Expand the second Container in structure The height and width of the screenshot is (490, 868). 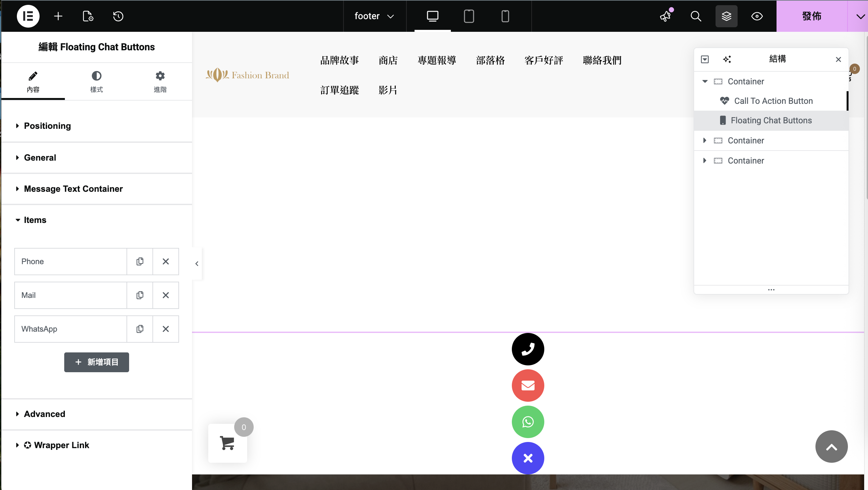705,141
